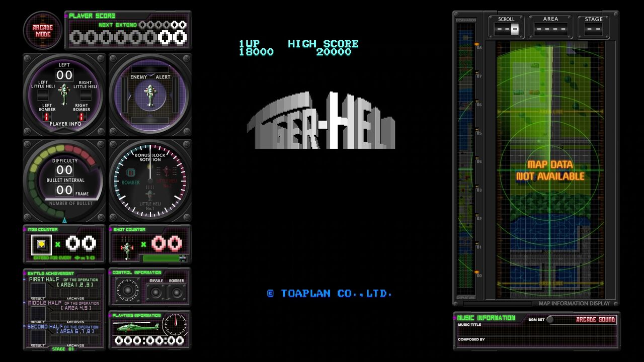Toggle the BGM Set knob

click(x=549, y=319)
